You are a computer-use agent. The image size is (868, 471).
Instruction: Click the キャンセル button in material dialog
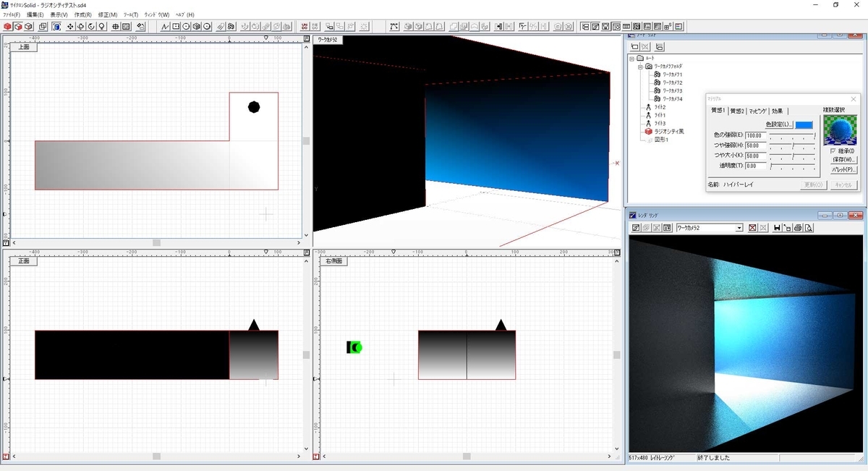(843, 185)
